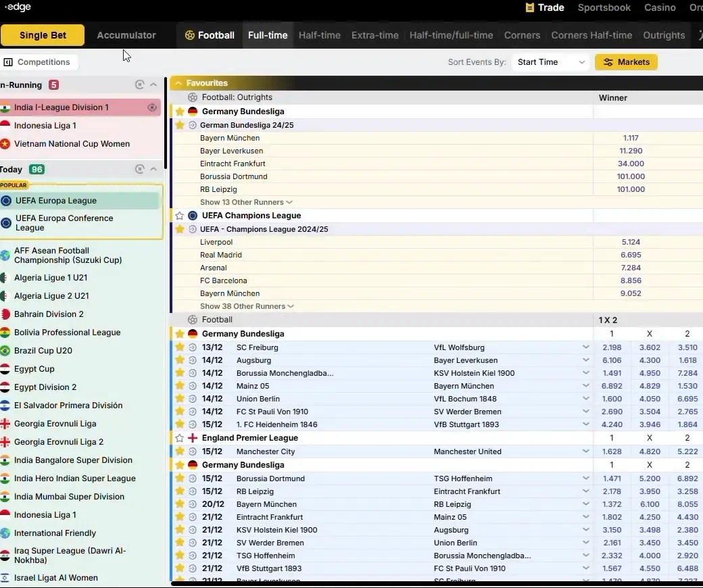Click the Trade ledger icon in top bar
The width and height of the screenshot is (703, 588).
(529, 7)
